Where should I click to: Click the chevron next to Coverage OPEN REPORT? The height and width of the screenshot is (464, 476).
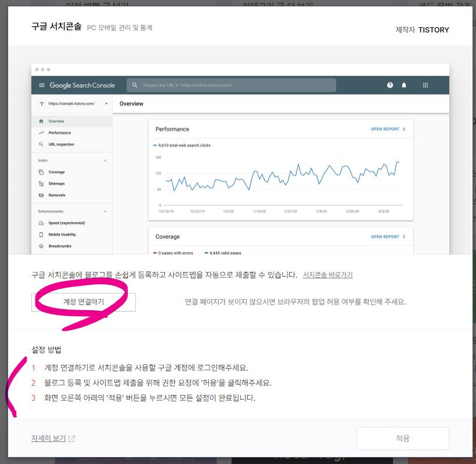click(404, 237)
